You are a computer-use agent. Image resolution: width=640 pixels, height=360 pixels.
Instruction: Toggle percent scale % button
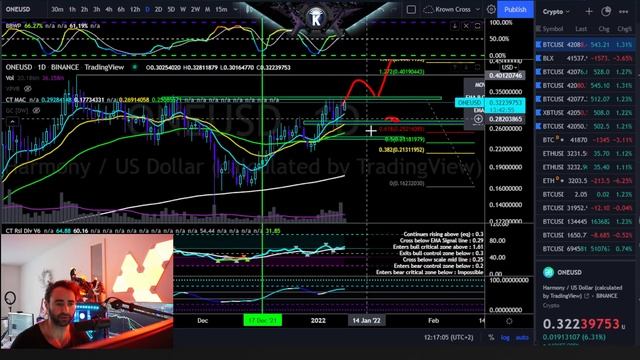491,338
